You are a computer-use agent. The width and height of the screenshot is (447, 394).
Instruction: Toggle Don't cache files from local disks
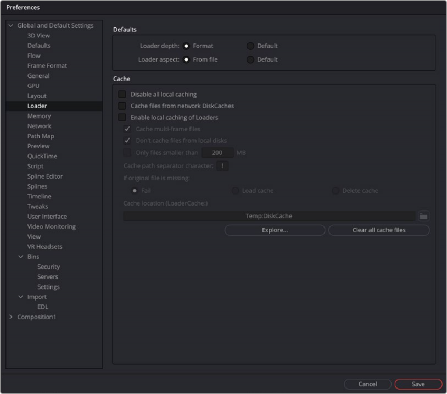[127, 140]
